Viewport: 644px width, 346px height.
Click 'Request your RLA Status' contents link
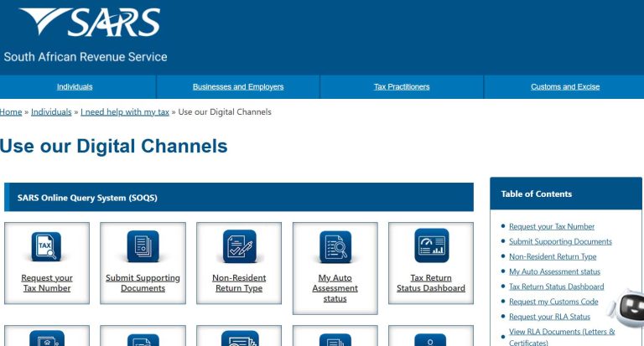tap(549, 317)
